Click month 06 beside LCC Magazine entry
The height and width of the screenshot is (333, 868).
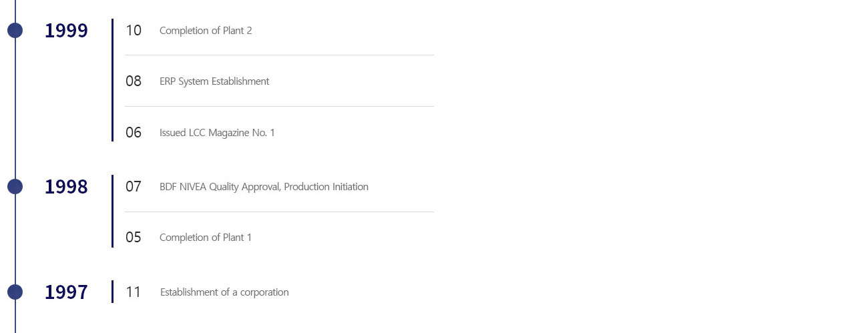(x=134, y=132)
